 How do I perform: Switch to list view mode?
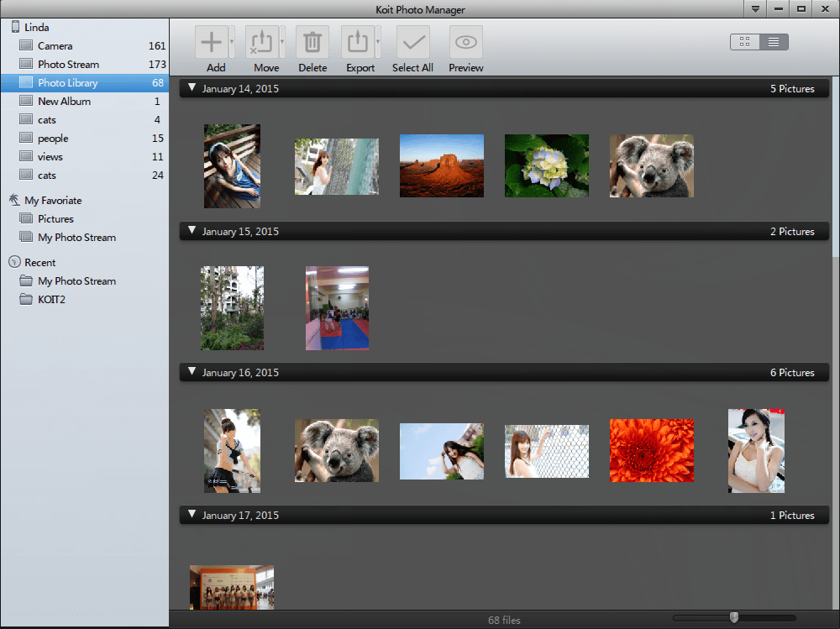coord(774,42)
